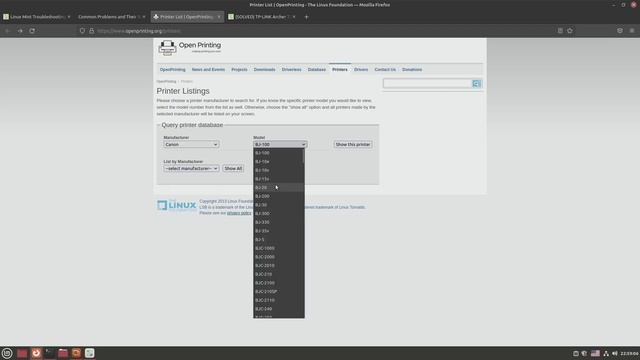
Task: Open the Firefox application menu
Action: pyautogui.click(x=632, y=31)
